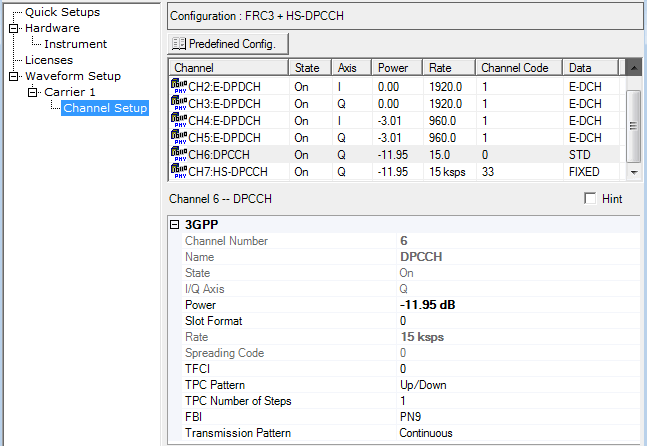Select the CH3:E-DPDCH row name
The height and width of the screenshot is (446, 647).
[x=224, y=104]
